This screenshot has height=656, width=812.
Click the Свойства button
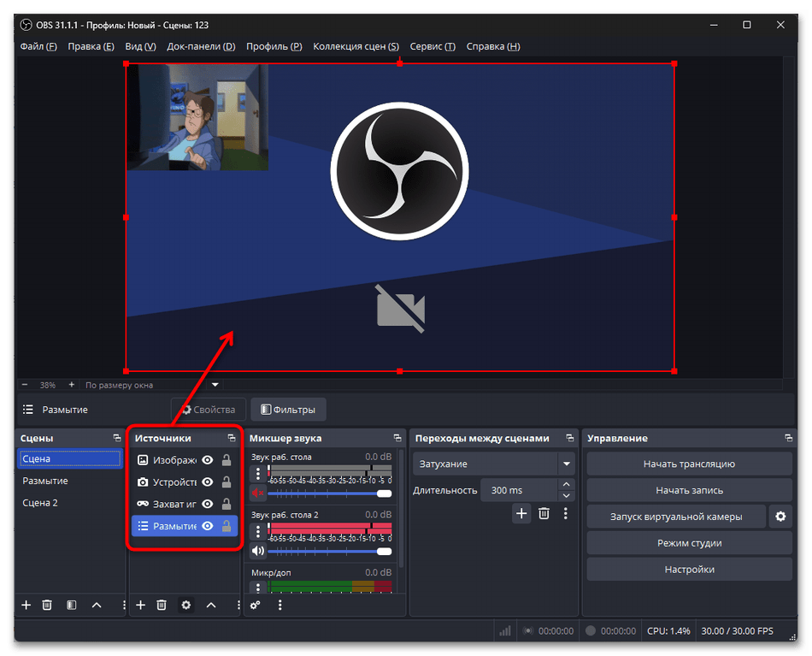coord(209,410)
